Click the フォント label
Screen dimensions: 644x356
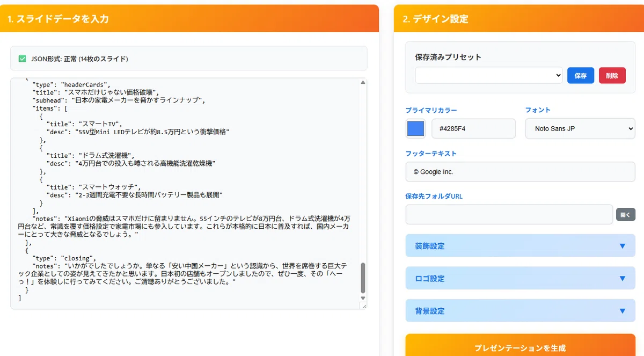(x=538, y=110)
